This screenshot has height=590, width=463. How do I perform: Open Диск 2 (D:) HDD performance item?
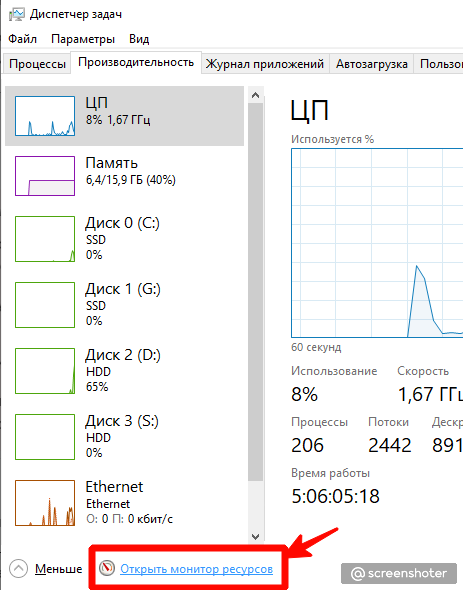tap(124, 371)
